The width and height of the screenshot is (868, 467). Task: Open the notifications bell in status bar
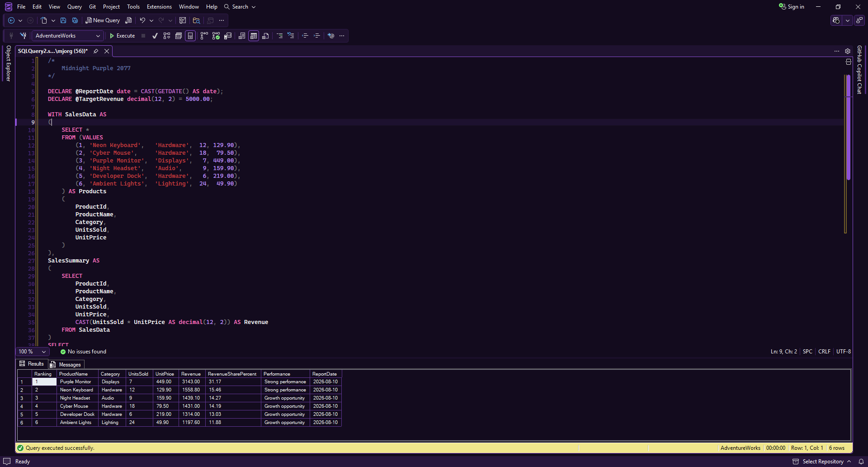[x=861, y=462]
